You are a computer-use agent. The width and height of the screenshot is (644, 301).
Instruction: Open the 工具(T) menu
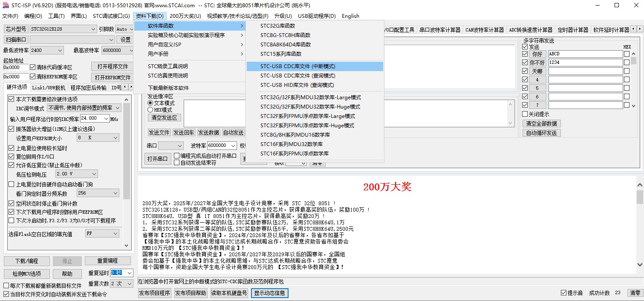click(56, 16)
